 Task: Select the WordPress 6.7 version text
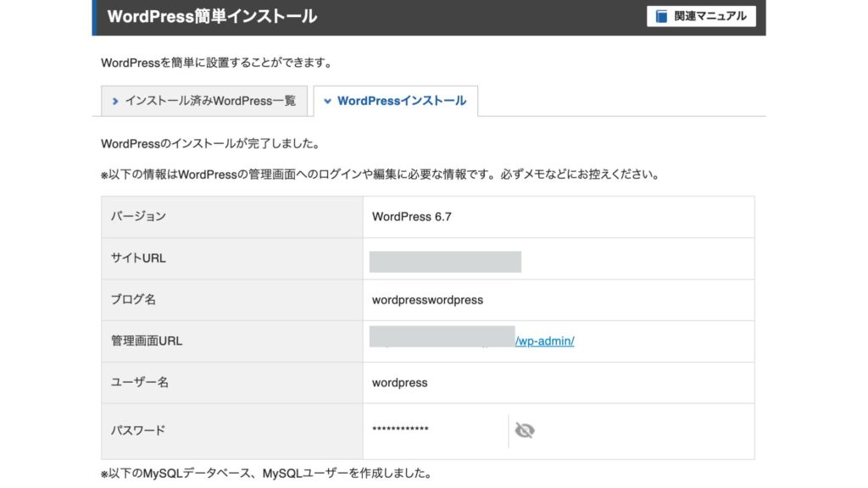click(x=412, y=217)
